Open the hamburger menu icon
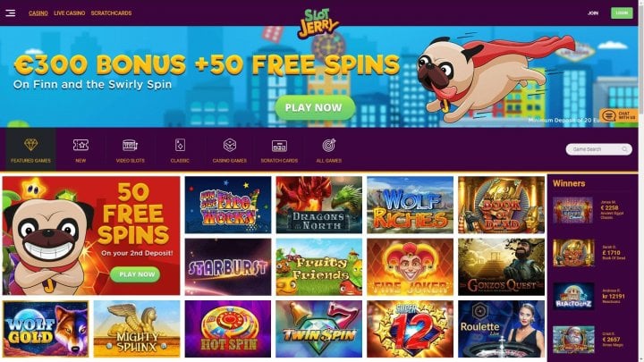Viewport: 644px width, 362px height. pos(10,13)
